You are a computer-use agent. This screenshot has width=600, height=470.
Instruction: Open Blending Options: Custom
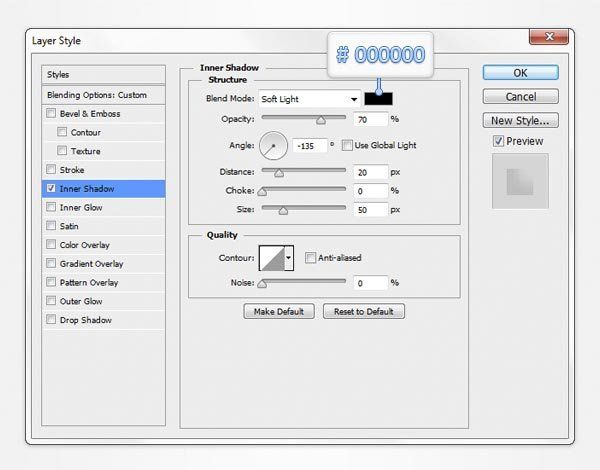tap(103, 95)
